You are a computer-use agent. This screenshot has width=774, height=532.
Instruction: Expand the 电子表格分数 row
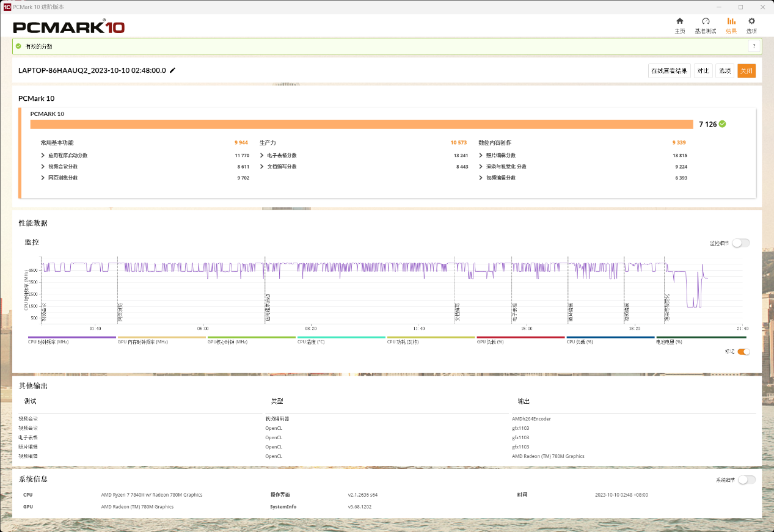click(262, 156)
